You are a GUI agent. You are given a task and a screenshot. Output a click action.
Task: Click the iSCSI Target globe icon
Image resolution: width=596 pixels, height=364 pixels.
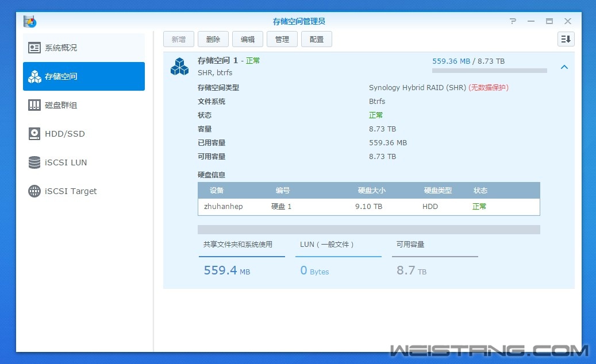click(34, 191)
